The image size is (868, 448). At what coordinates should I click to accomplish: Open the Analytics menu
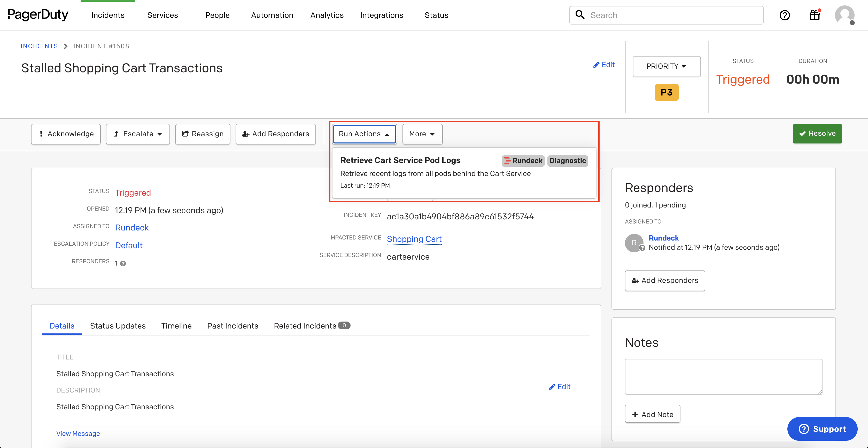(x=327, y=15)
